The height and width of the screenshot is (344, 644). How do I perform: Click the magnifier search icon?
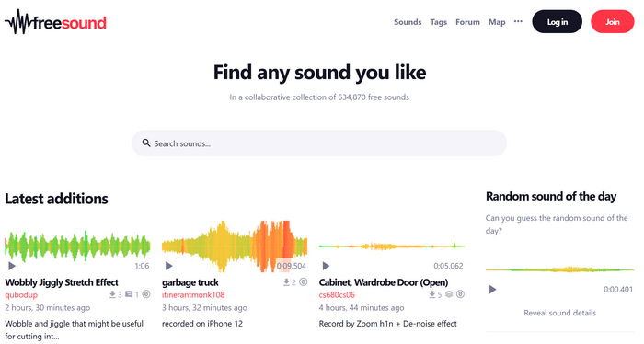[145, 143]
